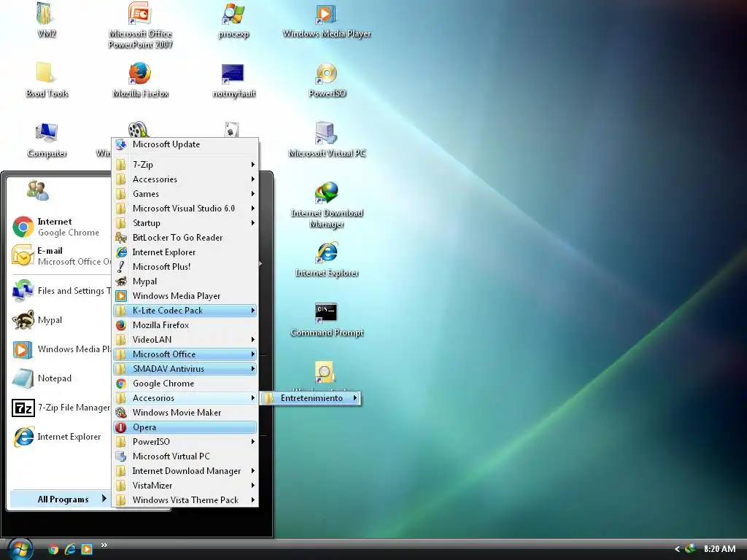Click the Computer desktop icon
This screenshot has height=560, width=747.
coord(46,139)
